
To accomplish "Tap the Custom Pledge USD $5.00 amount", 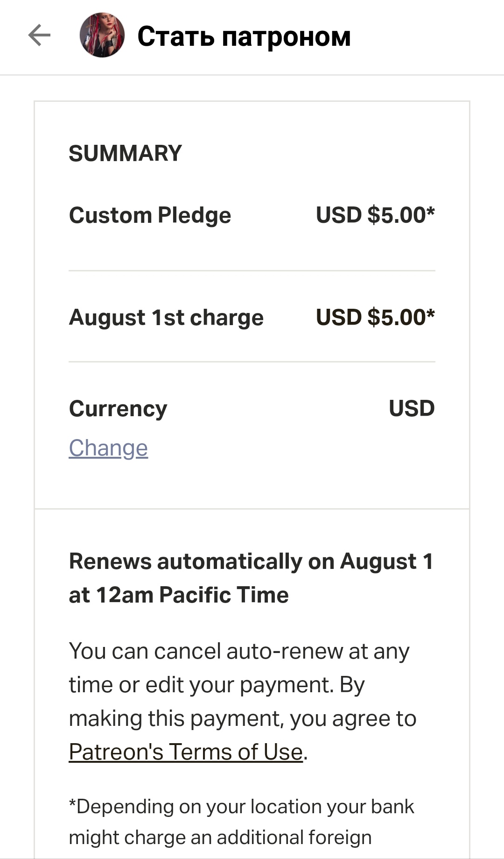I will (375, 215).
